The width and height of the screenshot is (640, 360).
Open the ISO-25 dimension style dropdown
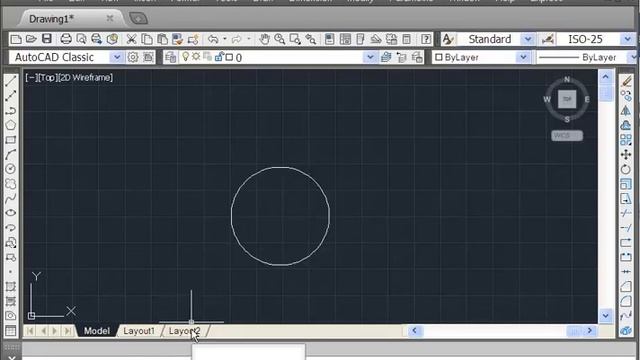click(x=628, y=39)
